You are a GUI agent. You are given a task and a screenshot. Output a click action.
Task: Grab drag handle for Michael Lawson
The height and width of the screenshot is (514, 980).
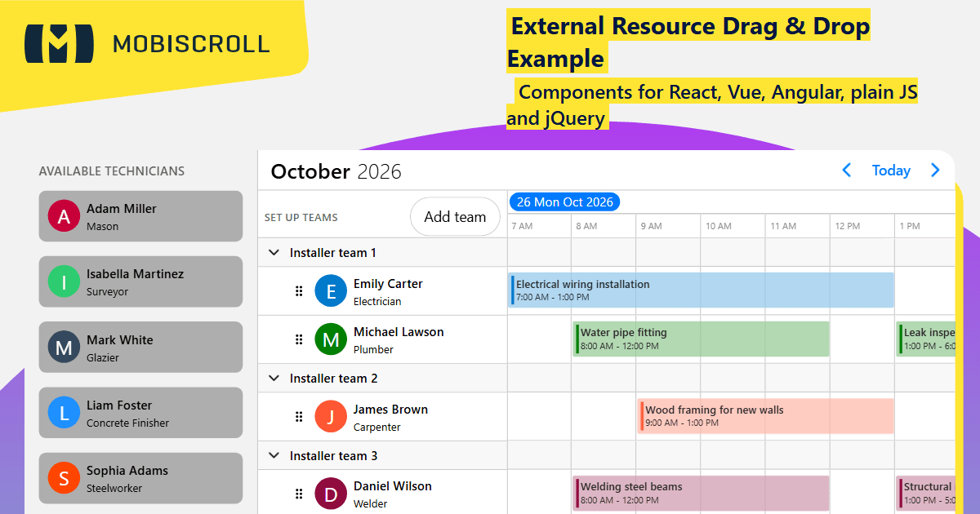point(299,339)
